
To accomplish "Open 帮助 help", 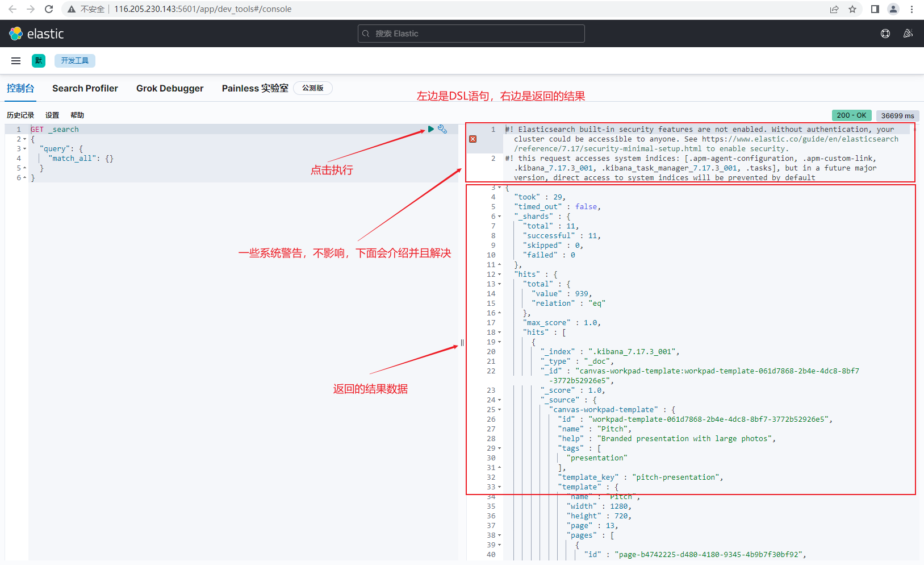I will (77, 115).
